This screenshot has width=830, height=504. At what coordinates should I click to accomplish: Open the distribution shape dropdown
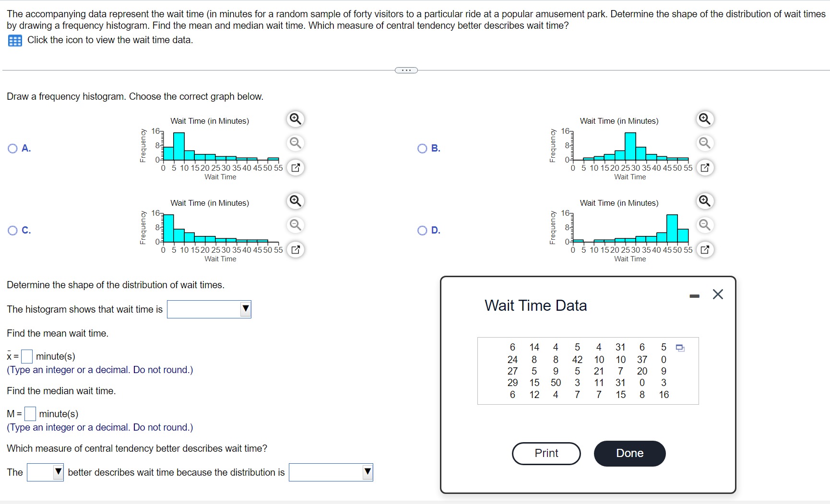pos(245,309)
